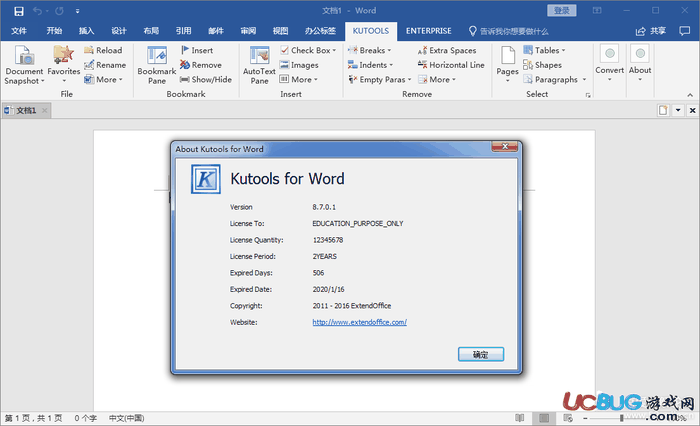This screenshot has width=700, height=426.
Task: Click the Tell me search box
Action: tap(508, 31)
